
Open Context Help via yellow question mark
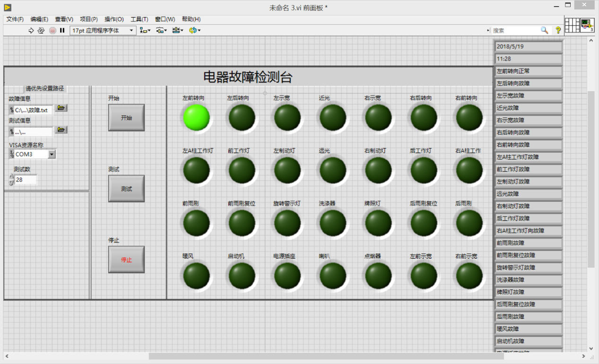tap(558, 30)
